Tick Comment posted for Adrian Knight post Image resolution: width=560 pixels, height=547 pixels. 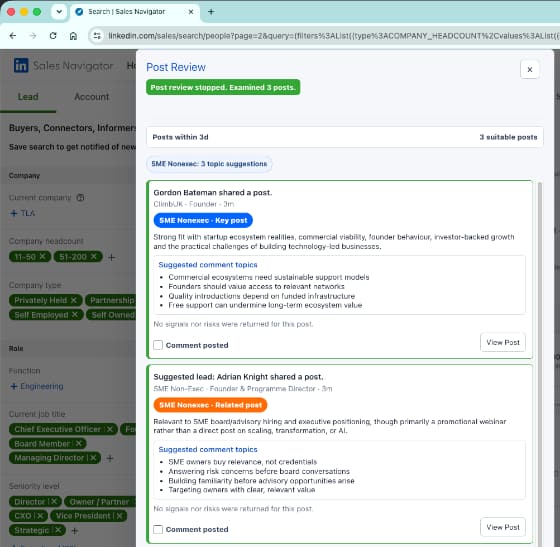point(158,529)
